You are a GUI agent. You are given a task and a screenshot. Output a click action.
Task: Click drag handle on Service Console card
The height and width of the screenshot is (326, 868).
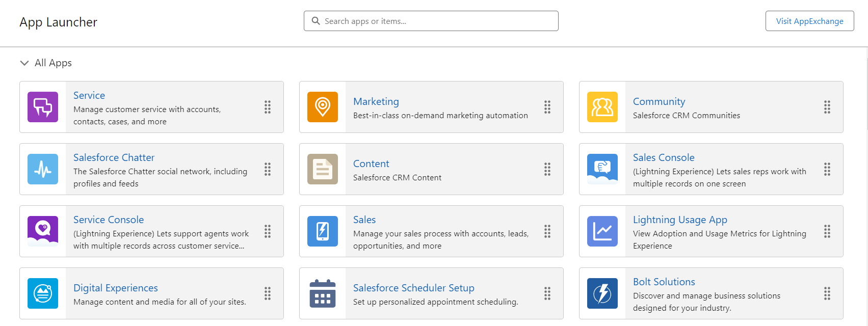pos(268,231)
